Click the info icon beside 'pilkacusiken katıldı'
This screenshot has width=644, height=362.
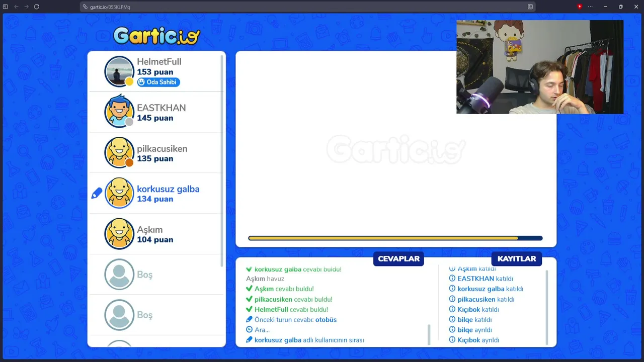pos(452,299)
